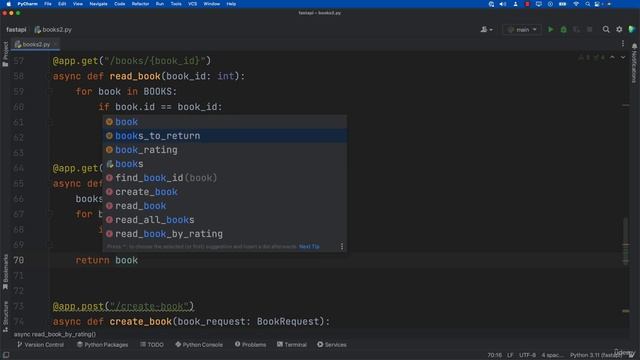Open the Project tool window sidebar

5,54
